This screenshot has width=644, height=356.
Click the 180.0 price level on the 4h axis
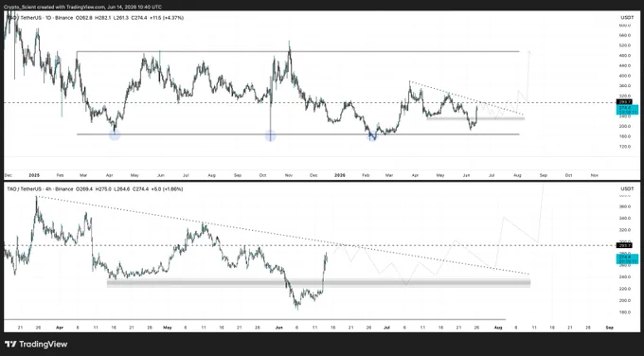click(624, 312)
